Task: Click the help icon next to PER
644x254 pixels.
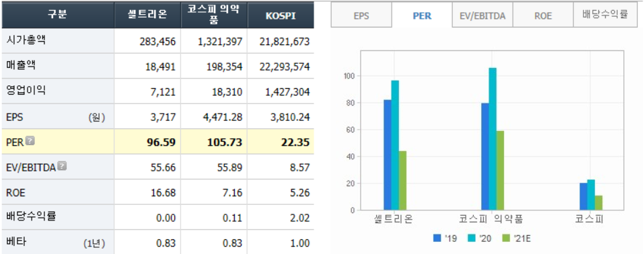Action: pos(30,140)
